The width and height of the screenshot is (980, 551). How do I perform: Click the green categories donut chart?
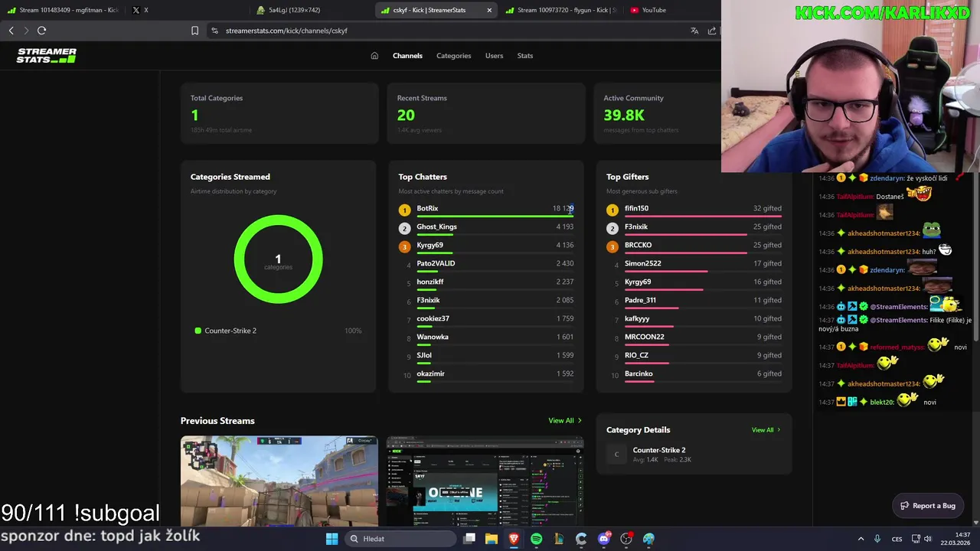point(278,259)
